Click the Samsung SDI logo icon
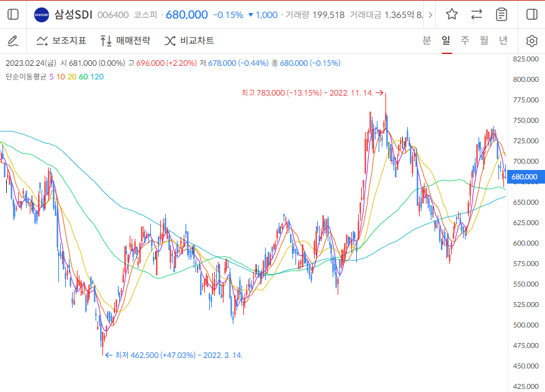This screenshot has height=392, width=545. click(42, 15)
